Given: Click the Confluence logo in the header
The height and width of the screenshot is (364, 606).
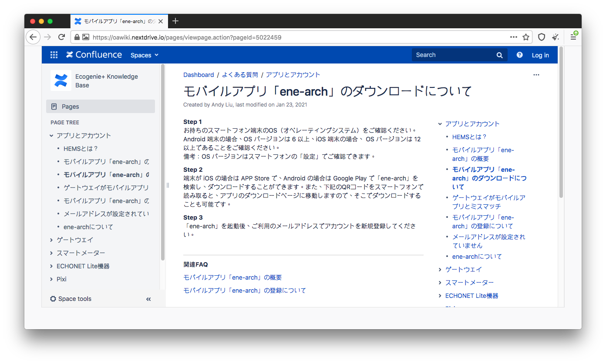Looking at the screenshot, I should coord(94,55).
